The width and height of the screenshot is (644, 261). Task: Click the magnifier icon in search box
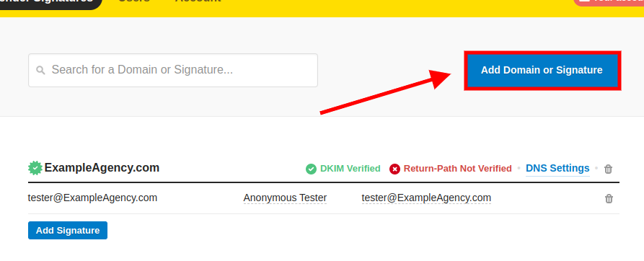pyautogui.click(x=40, y=70)
